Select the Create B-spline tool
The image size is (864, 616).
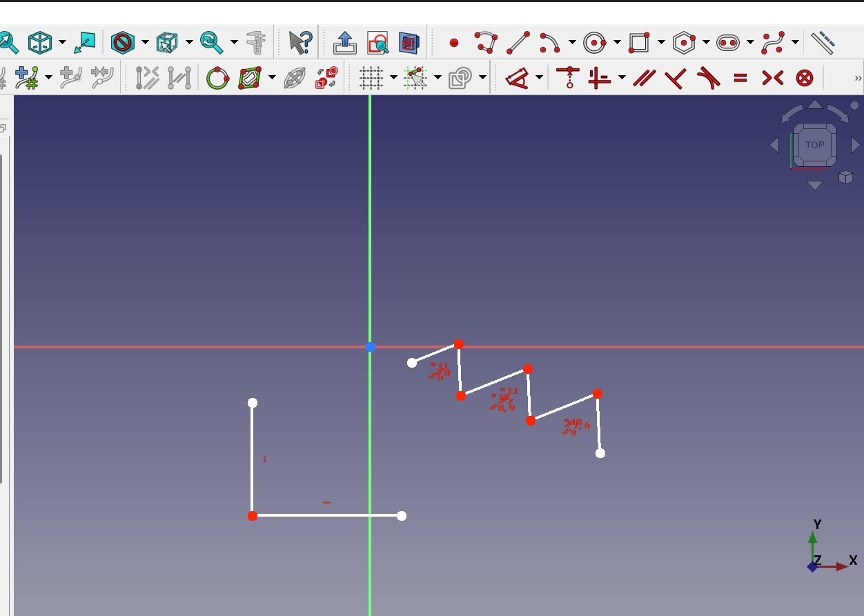(x=772, y=43)
